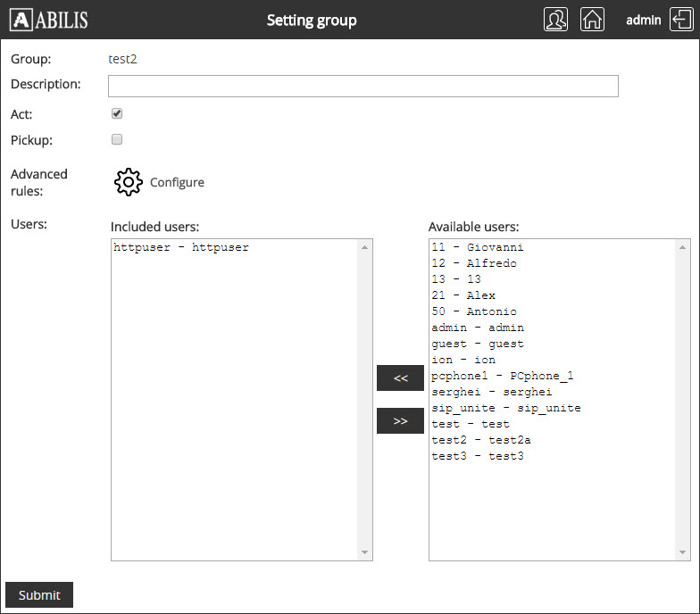Open the user profile icon in header

(555, 20)
